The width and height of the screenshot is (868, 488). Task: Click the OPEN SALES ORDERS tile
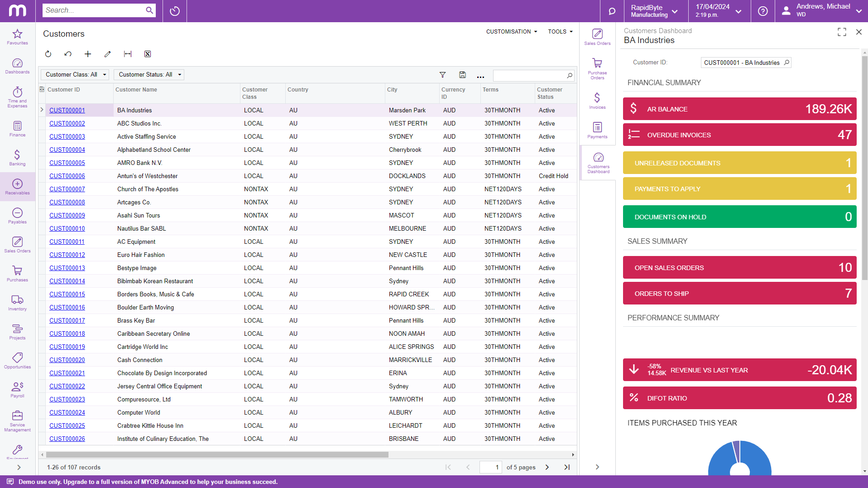[739, 267]
